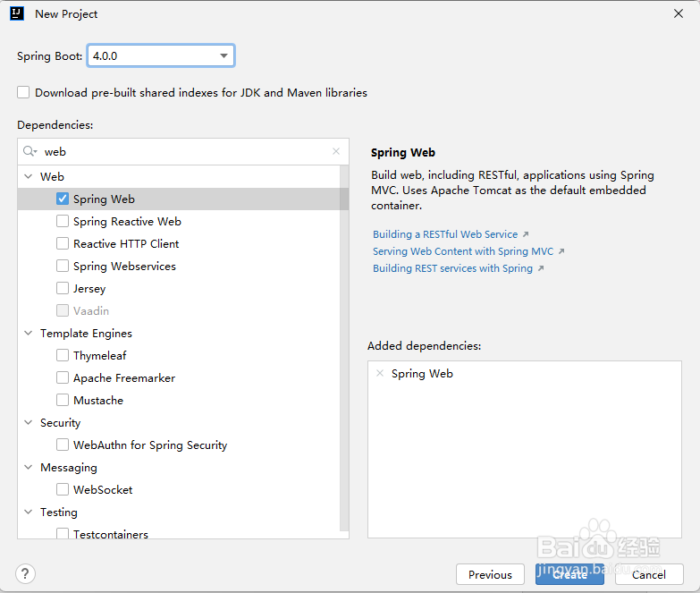Viewport: 700px width, 593px height.
Task: Remove Spring Web from added dependencies
Action: [380, 374]
